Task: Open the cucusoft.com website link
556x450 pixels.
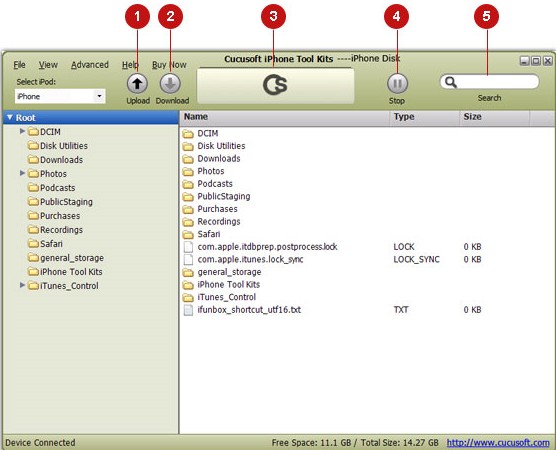Action: tap(498, 443)
